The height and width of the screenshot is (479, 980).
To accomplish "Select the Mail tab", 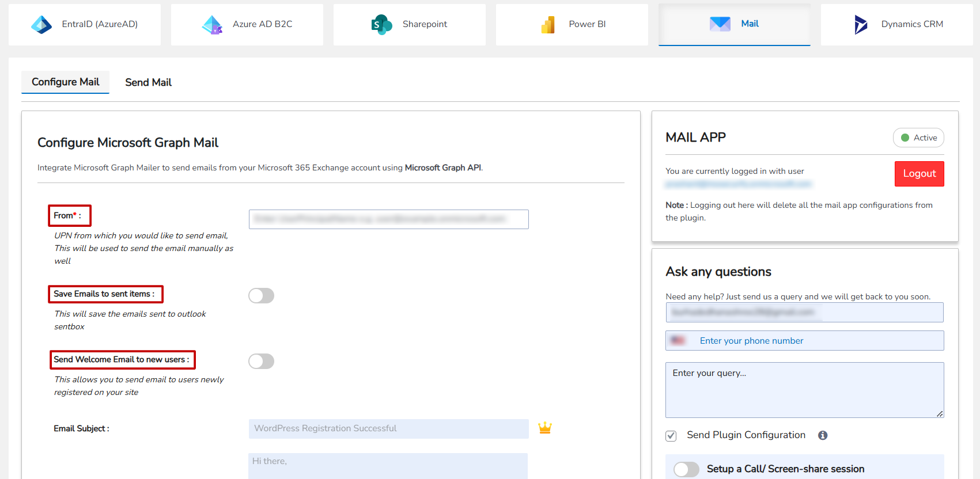I will 735,24.
